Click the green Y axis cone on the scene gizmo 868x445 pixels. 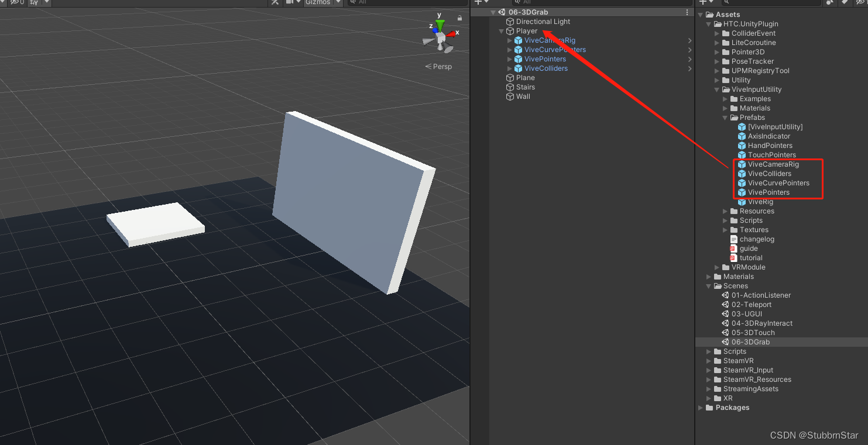pos(440,25)
